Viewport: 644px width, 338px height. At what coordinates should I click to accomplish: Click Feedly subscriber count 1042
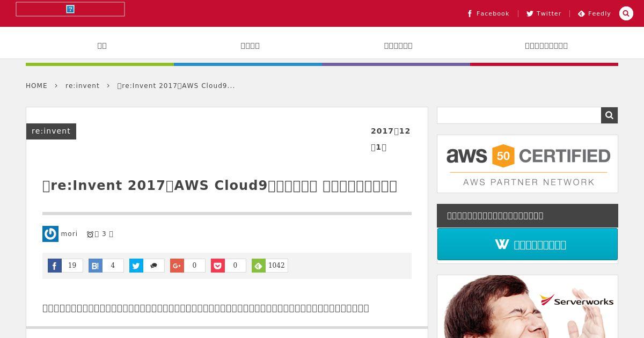pyautogui.click(x=277, y=266)
